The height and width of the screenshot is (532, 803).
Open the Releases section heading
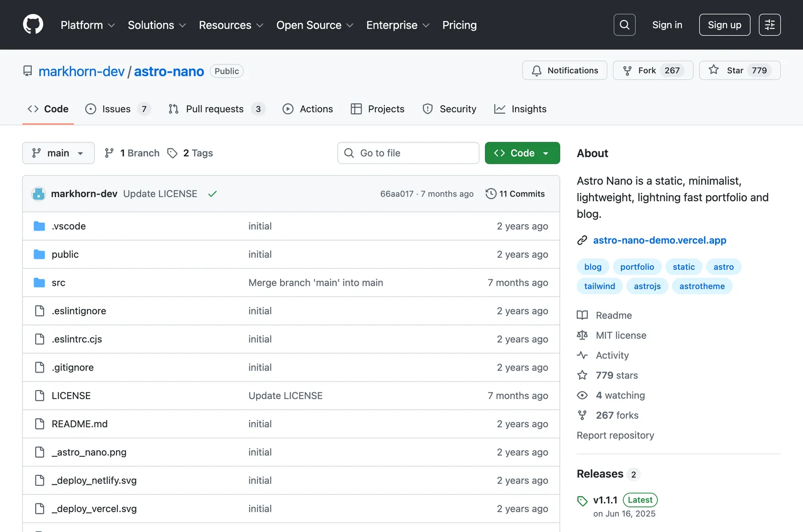600,474
